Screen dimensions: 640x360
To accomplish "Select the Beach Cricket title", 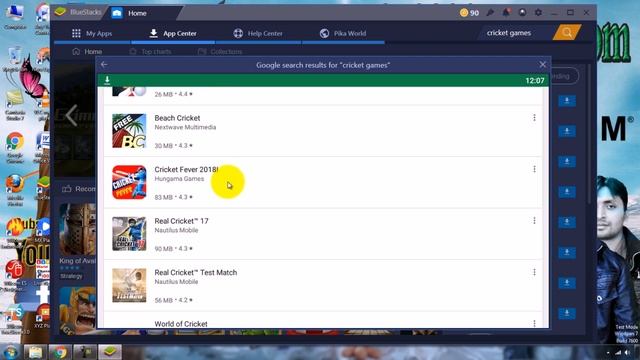I will [177, 118].
